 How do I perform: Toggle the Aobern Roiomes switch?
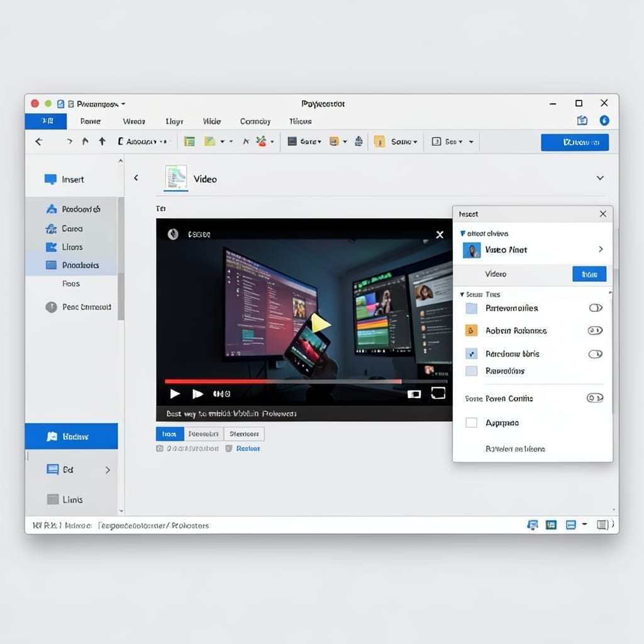click(x=595, y=331)
